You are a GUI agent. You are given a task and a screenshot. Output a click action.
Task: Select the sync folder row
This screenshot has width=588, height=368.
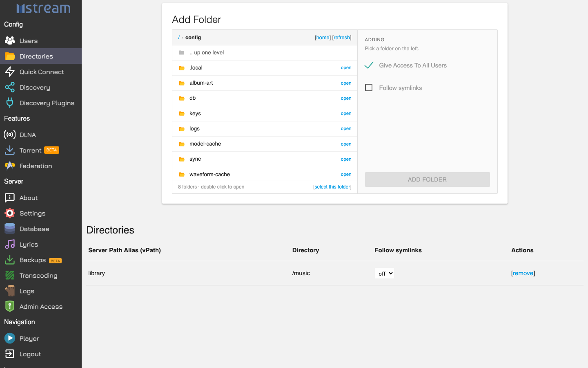(x=265, y=159)
